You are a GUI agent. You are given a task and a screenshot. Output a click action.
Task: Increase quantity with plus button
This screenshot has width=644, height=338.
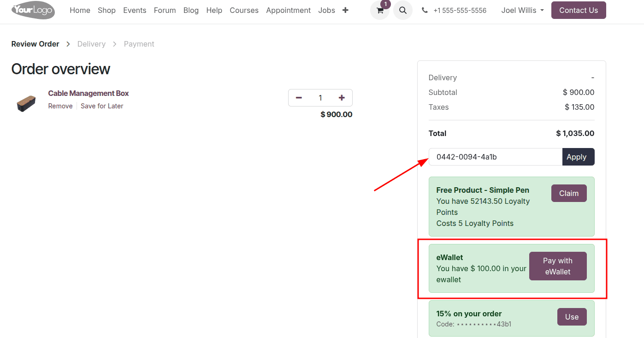tap(342, 98)
